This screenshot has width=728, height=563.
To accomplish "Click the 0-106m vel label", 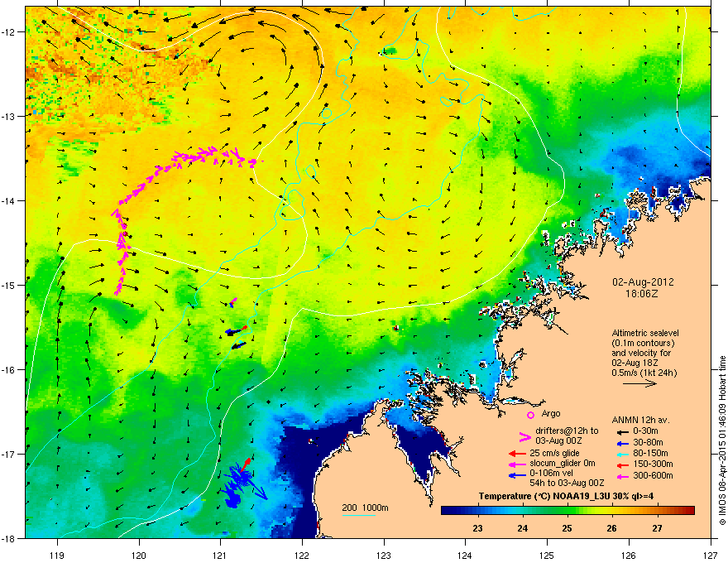I will [553, 474].
